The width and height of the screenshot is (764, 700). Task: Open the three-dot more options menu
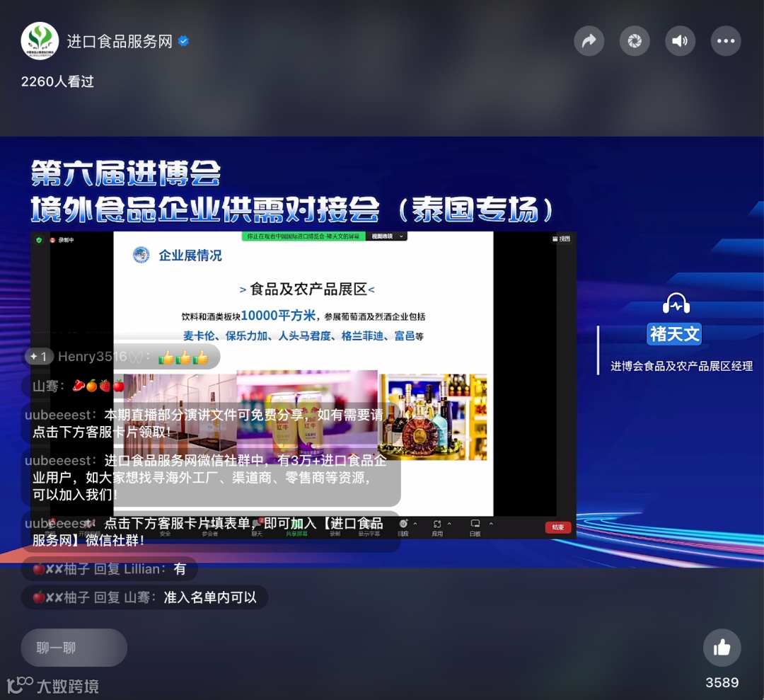[x=726, y=41]
